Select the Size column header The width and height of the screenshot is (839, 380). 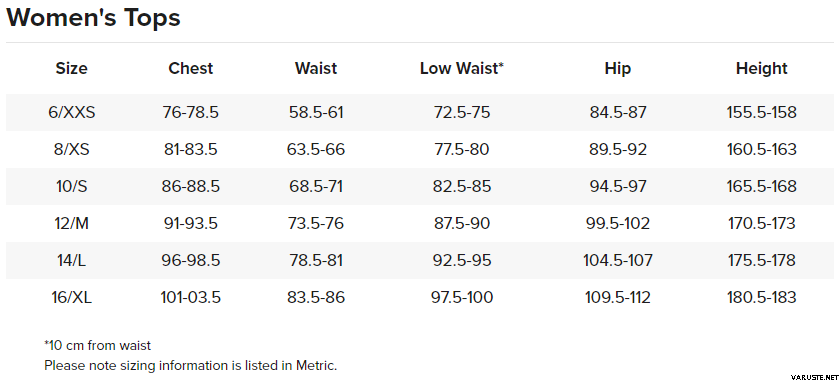pyautogui.click(x=71, y=69)
